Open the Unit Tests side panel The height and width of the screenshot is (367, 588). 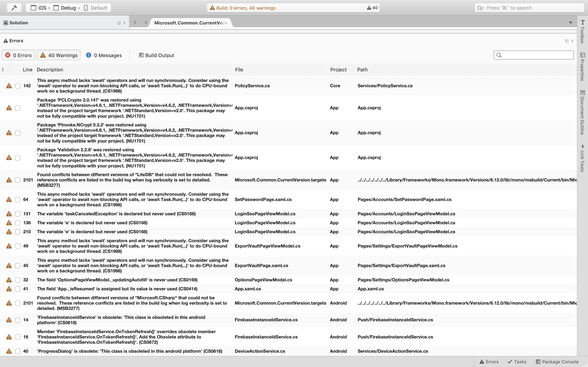tap(582, 158)
